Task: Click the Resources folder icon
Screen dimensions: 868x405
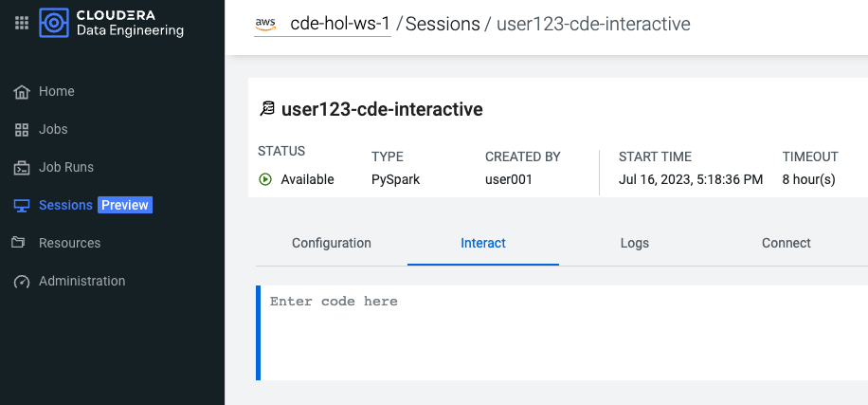Action: pos(19,243)
